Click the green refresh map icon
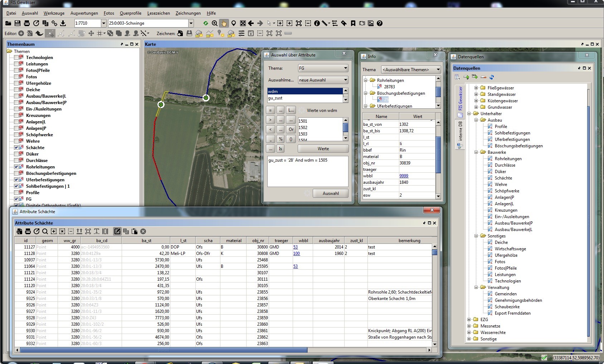The image size is (604, 364). [x=206, y=23]
